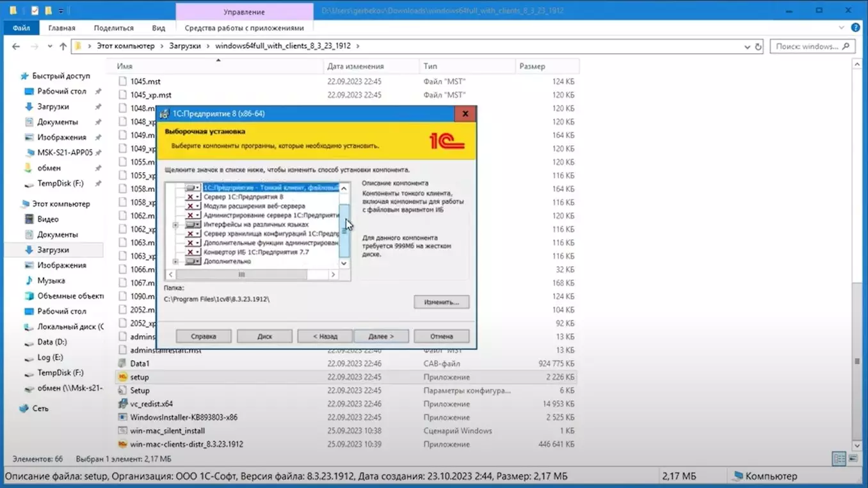Click the drive icon beside Дополнительно
This screenshot has height=488, width=868.
pos(193,262)
